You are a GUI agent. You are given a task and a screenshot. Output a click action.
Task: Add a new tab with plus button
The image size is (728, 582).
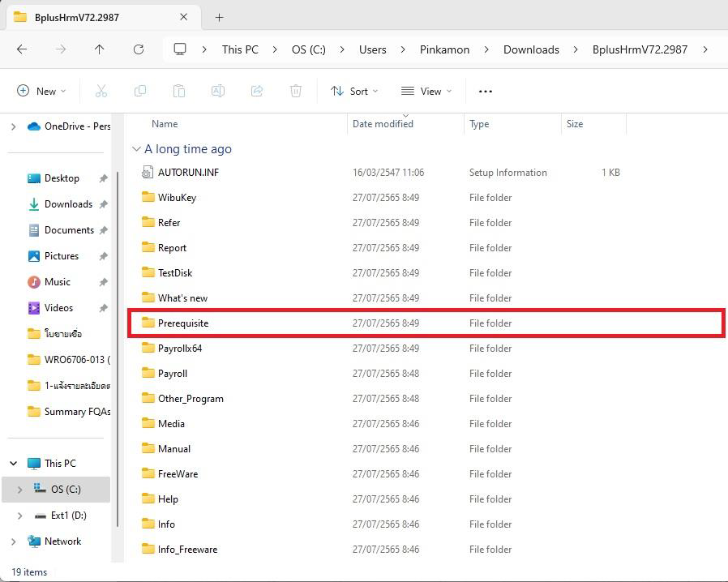(219, 17)
